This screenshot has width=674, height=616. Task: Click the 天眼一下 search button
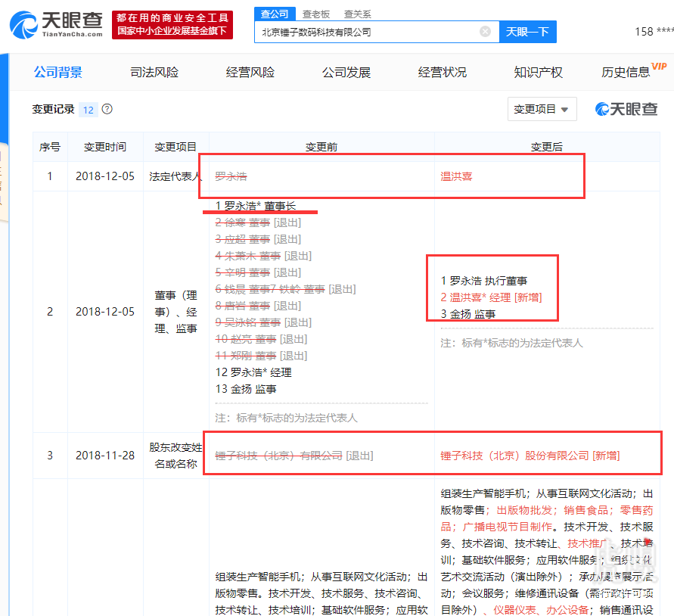(x=527, y=32)
